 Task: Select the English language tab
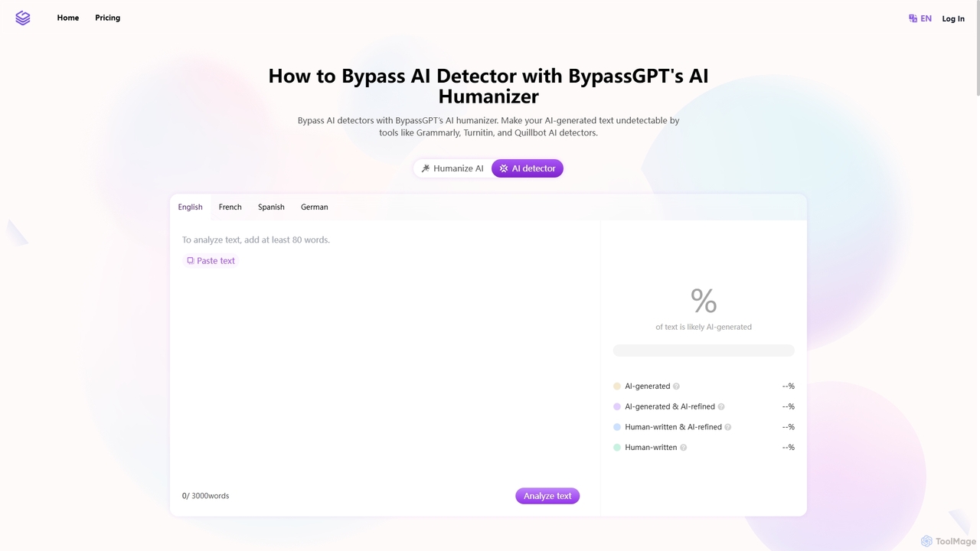(191, 207)
